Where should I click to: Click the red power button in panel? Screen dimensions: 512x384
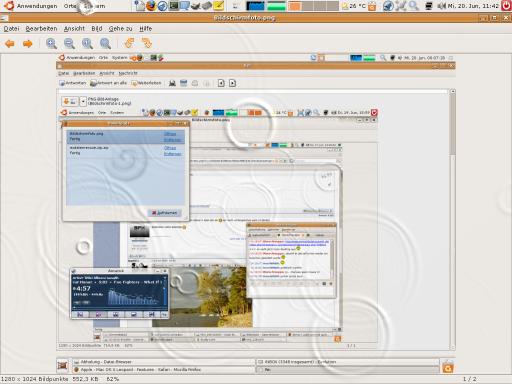tap(506, 6)
